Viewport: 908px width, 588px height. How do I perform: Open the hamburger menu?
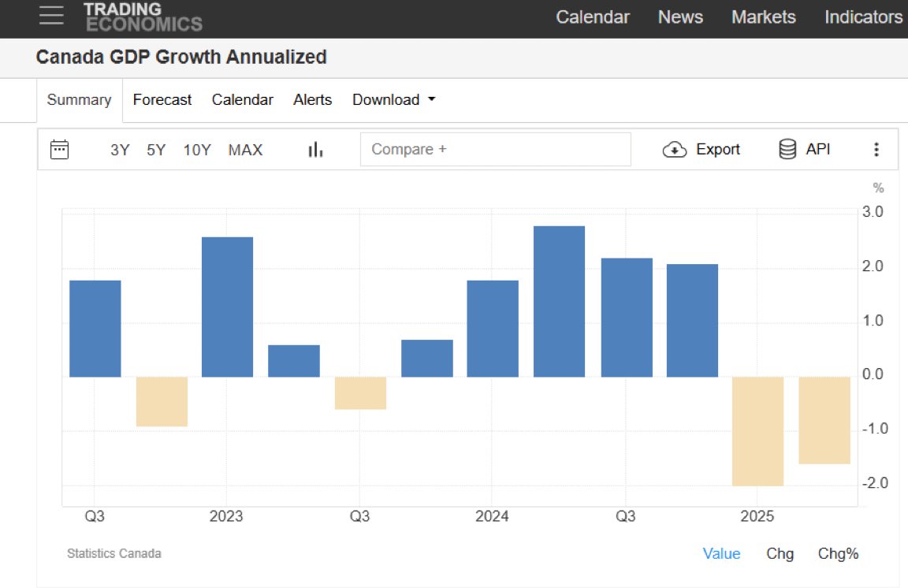(x=51, y=16)
